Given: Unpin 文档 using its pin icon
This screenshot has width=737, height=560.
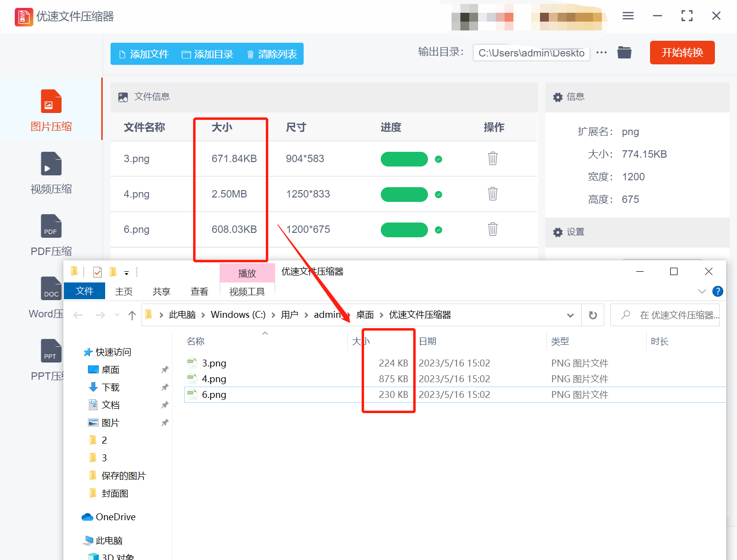Looking at the screenshot, I should click(x=165, y=405).
